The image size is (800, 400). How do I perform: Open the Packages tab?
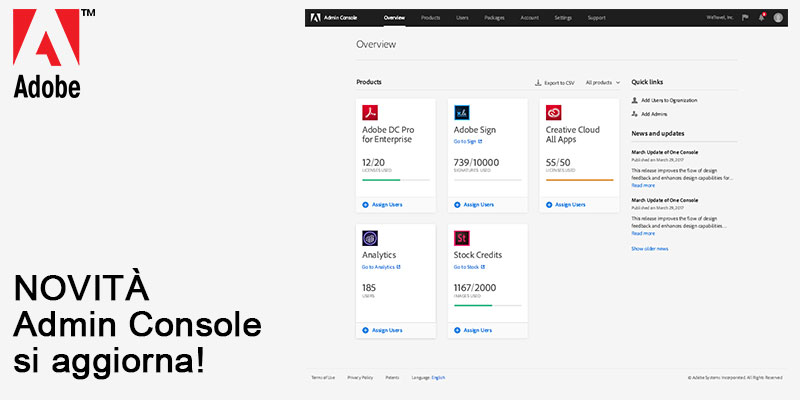pyautogui.click(x=494, y=17)
